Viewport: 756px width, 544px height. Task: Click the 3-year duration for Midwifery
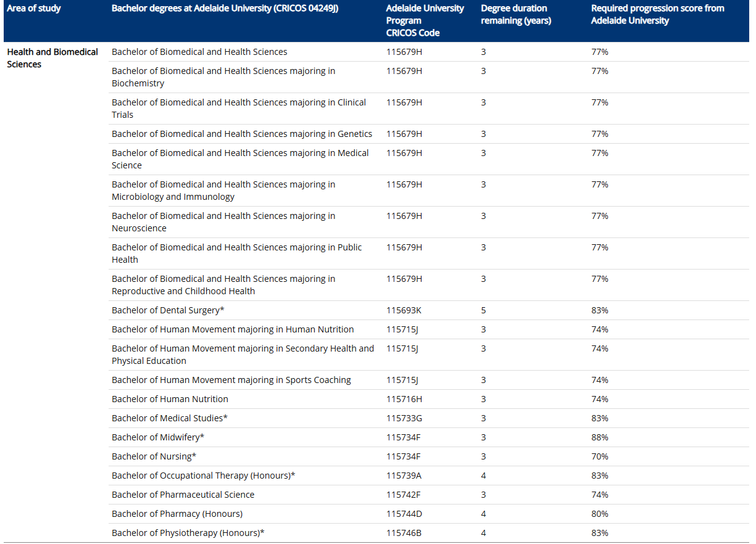click(484, 437)
